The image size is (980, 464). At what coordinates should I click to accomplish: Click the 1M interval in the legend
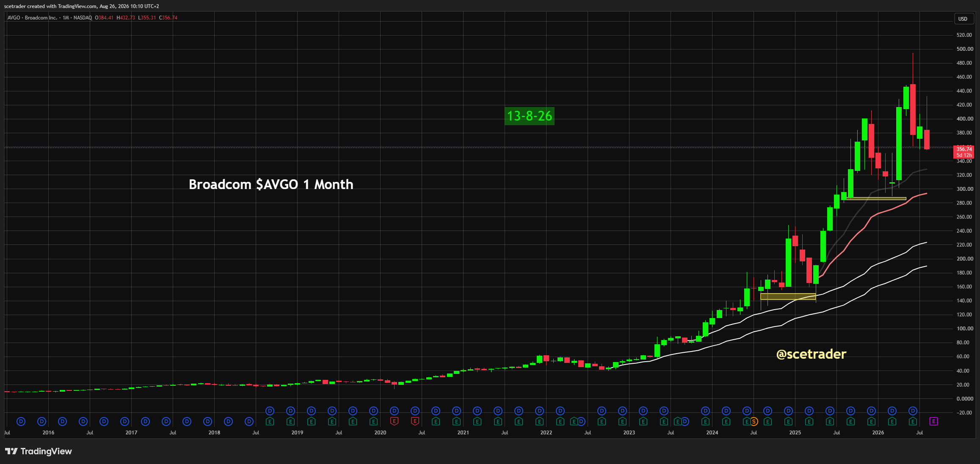coord(66,18)
